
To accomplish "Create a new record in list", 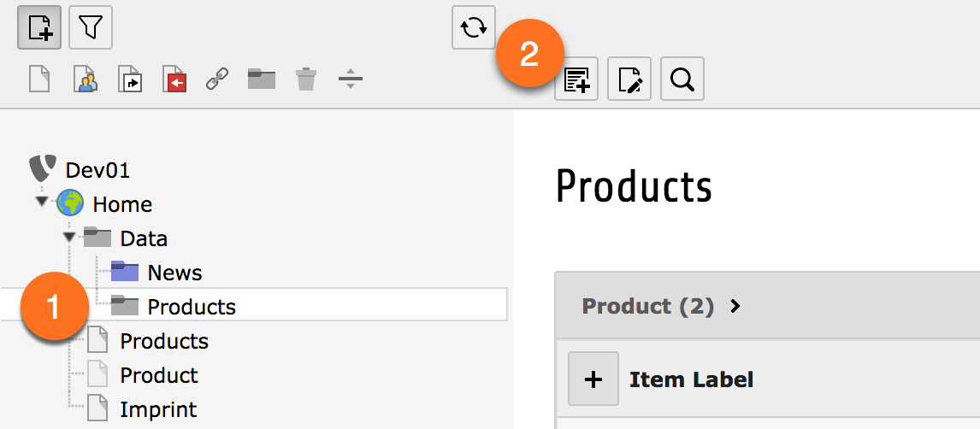I will click(x=576, y=79).
